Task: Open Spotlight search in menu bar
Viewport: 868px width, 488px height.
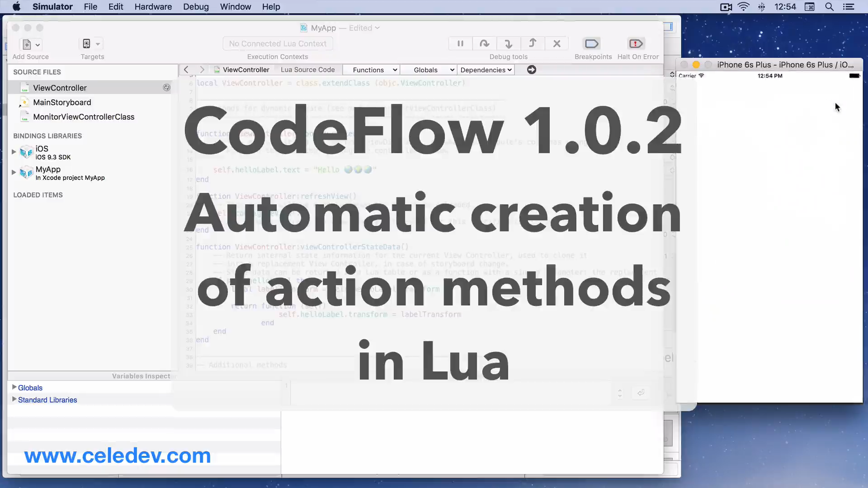Action: [x=830, y=7]
